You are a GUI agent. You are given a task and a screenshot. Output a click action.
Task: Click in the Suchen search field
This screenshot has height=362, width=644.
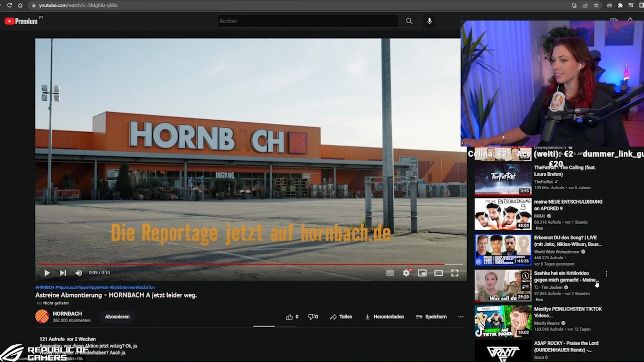[x=308, y=21]
